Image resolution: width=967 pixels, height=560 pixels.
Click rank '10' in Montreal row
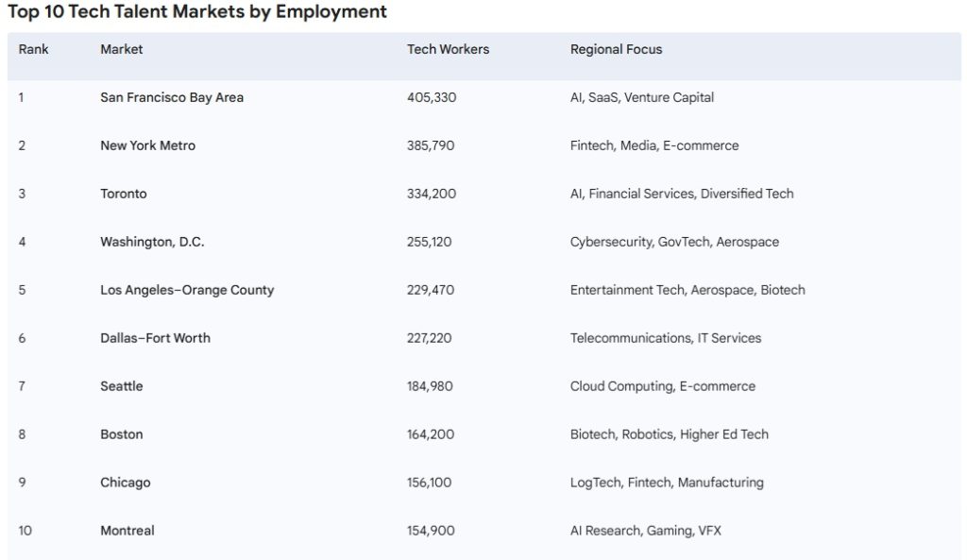[25, 531]
